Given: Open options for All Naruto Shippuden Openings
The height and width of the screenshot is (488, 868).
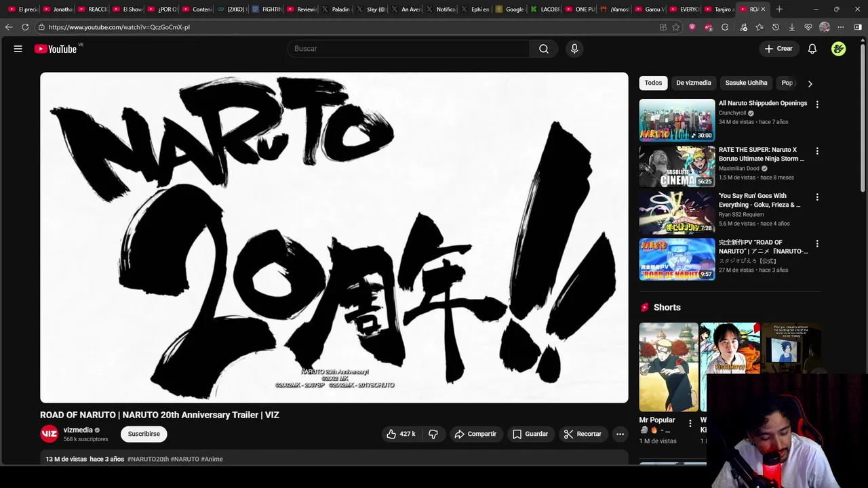Looking at the screenshot, I should [817, 104].
